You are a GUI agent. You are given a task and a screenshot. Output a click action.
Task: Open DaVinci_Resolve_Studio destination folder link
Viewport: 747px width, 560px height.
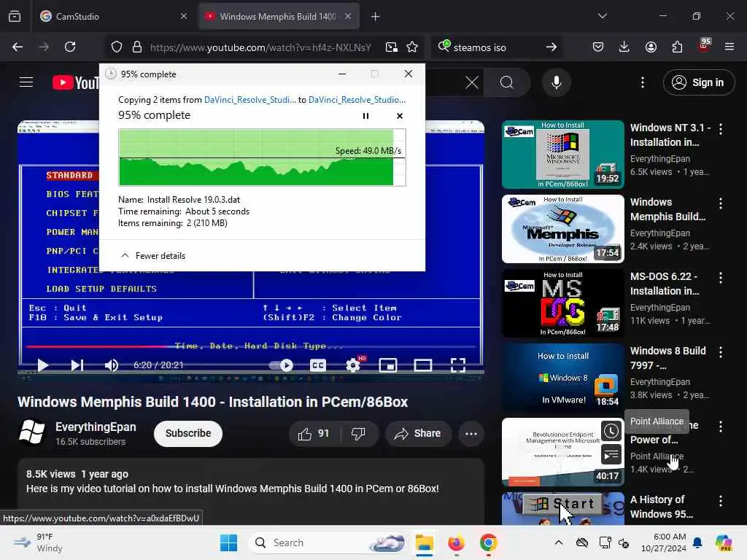[357, 99]
